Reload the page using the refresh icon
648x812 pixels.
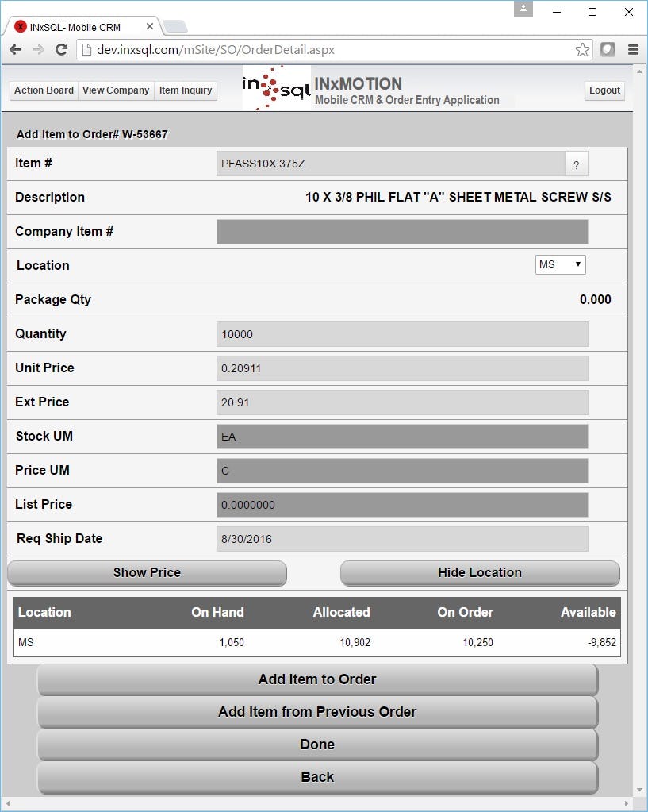[62, 48]
